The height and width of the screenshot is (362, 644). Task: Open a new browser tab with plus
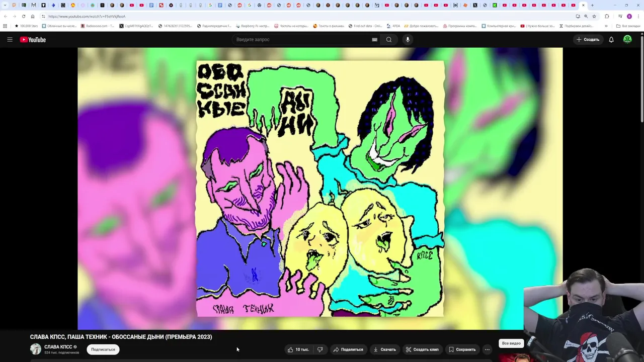[592, 5]
